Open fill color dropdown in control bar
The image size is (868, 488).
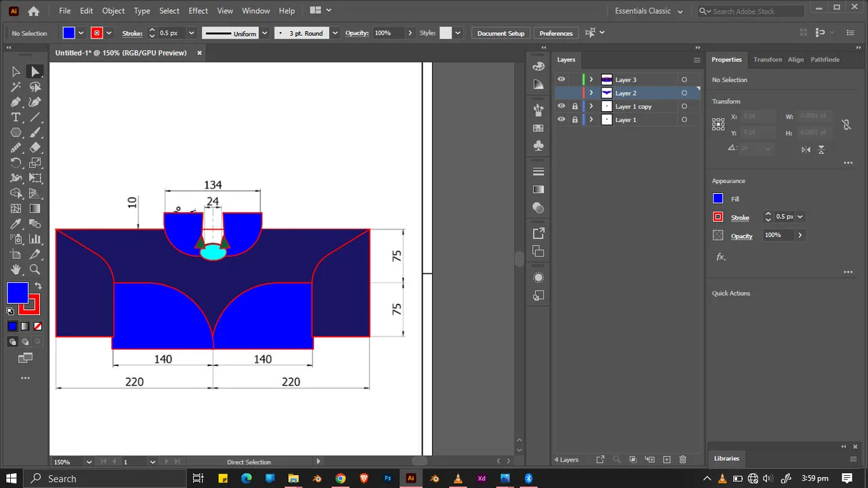pyautogui.click(x=81, y=33)
